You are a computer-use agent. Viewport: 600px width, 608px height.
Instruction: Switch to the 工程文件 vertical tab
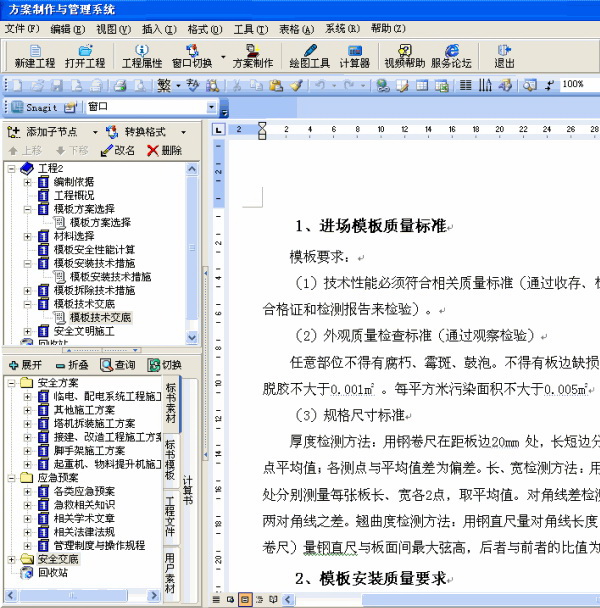coord(171,516)
